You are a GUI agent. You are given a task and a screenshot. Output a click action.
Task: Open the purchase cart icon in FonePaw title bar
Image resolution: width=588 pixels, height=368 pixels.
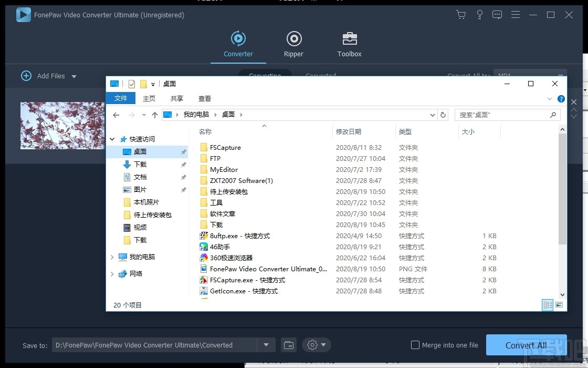461,15
